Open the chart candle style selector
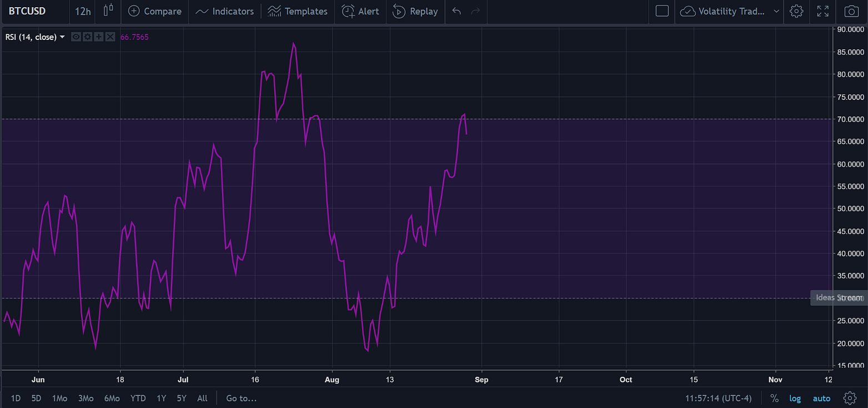868x408 pixels. (x=108, y=11)
